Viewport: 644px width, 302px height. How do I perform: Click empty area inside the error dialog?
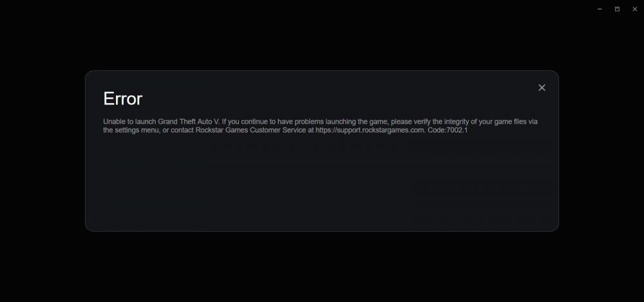tap(321, 185)
